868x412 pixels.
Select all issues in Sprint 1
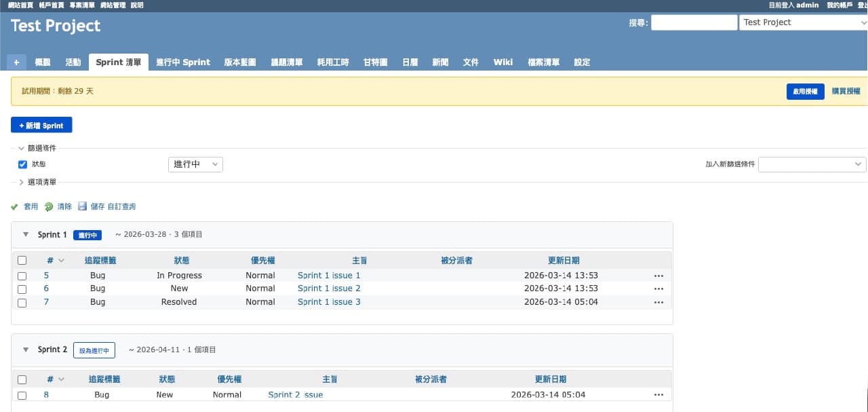click(x=21, y=260)
